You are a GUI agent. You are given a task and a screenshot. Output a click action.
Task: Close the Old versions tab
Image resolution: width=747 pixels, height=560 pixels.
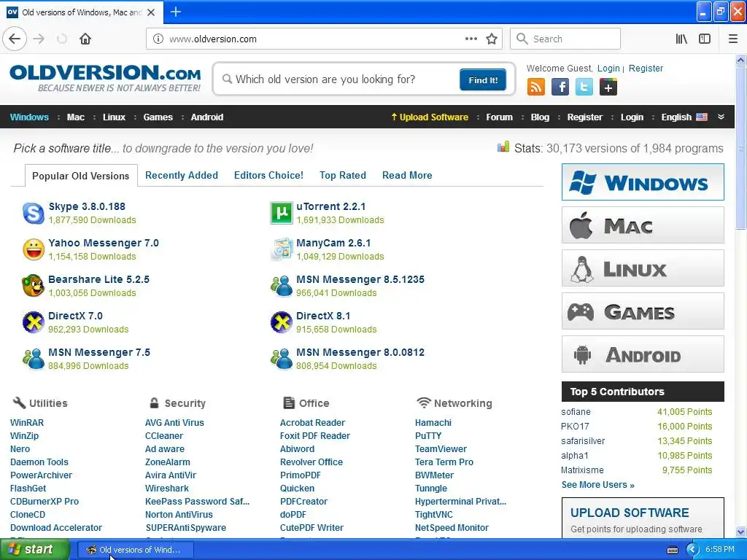(x=151, y=12)
